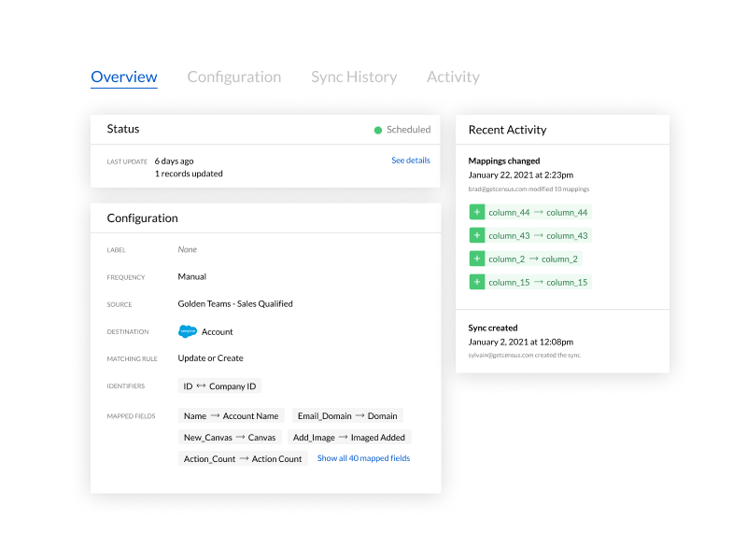This screenshot has width=747, height=560.
Task: Open the Overview tab
Action: pyautogui.click(x=124, y=77)
